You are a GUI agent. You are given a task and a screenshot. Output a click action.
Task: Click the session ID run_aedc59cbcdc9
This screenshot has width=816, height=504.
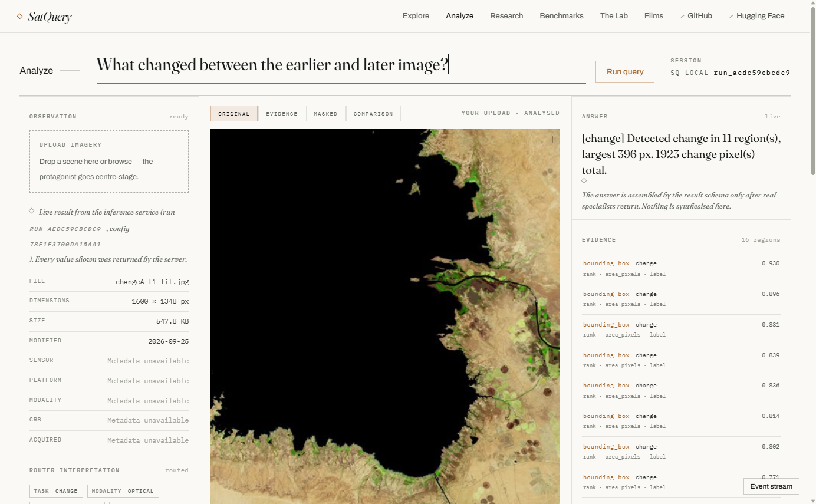(752, 73)
